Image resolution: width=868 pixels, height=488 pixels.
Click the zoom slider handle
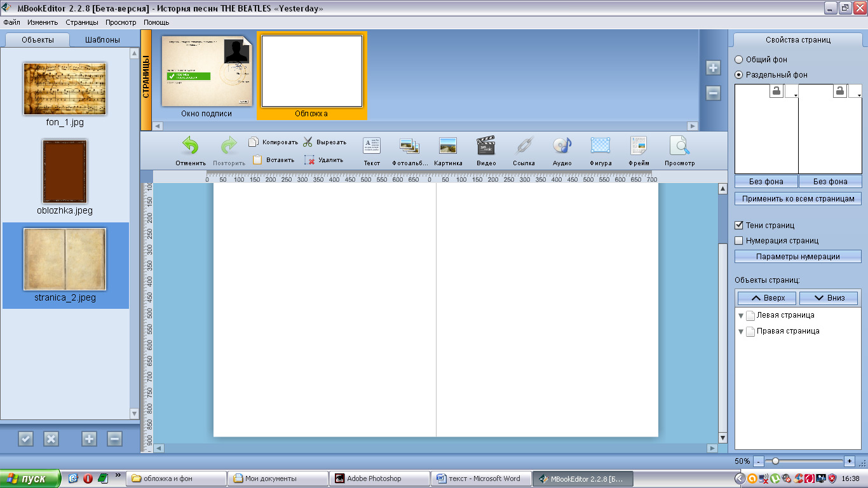click(x=775, y=461)
